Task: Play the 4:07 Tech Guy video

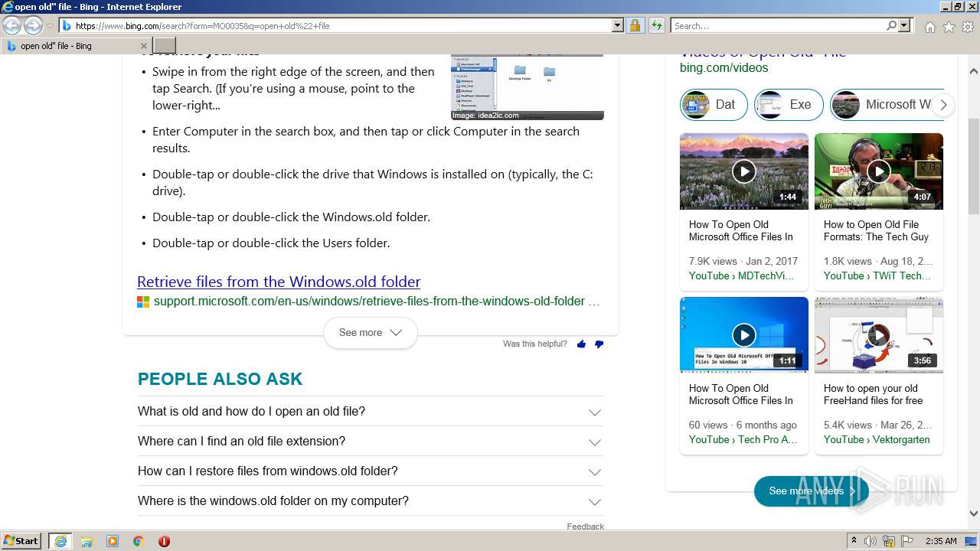Action: tap(879, 171)
